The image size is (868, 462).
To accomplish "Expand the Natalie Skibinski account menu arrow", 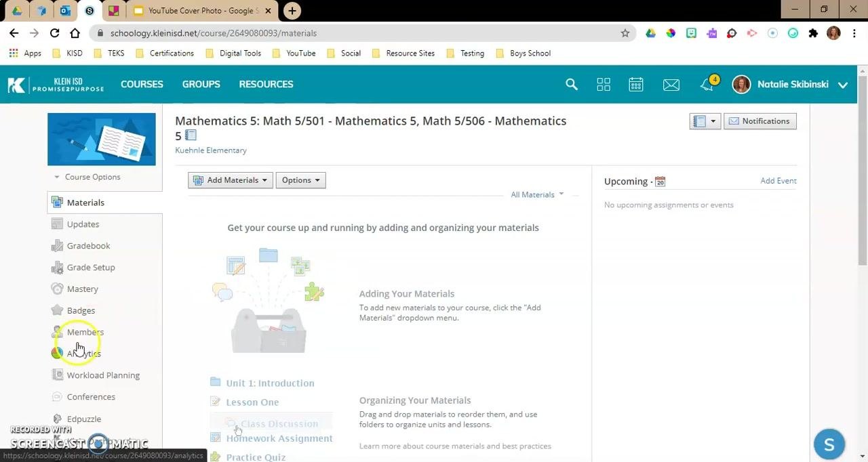I will click(843, 85).
